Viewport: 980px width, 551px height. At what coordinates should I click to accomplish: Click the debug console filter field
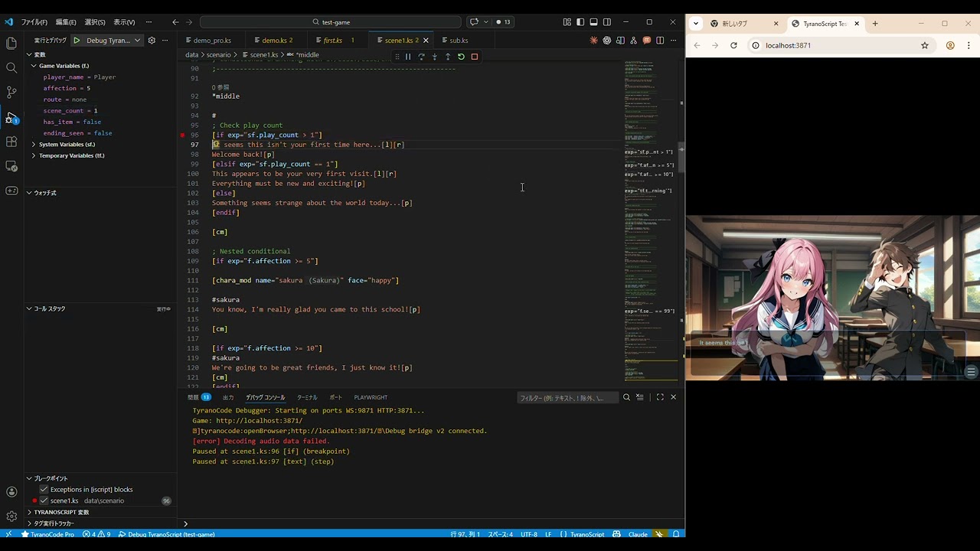pyautogui.click(x=567, y=398)
